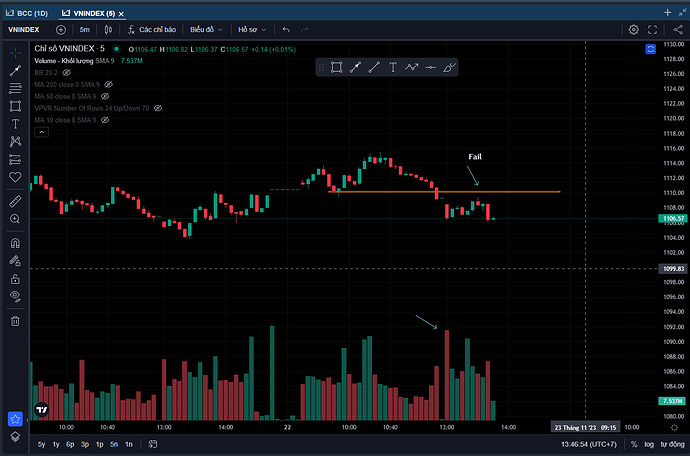Pick the ray tool in floating toolbar

click(x=356, y=67)
